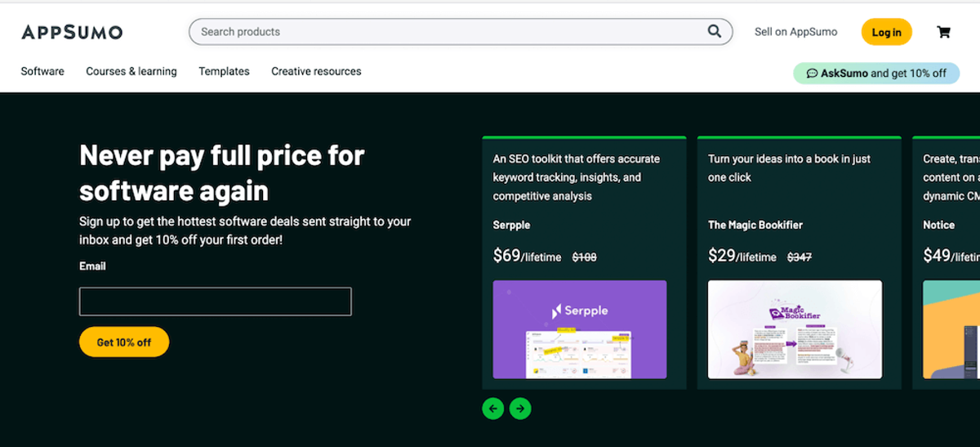
Task: Click the Get 10% off button
Action: [x=124, y=342]
